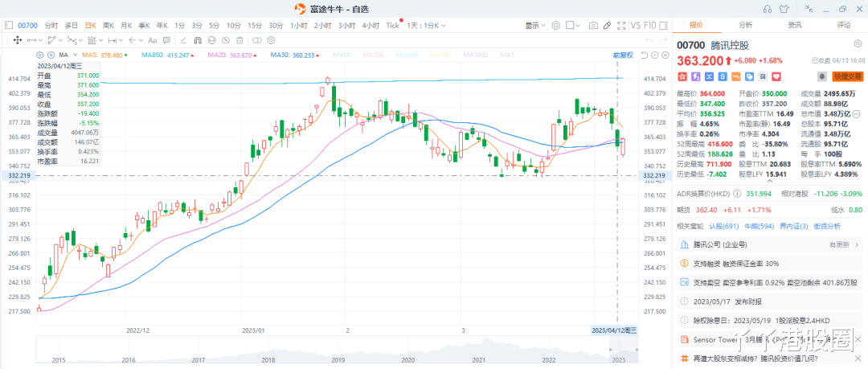
Task: Toggle the left panel icon beside 00700
Action: tap(8, 26)
